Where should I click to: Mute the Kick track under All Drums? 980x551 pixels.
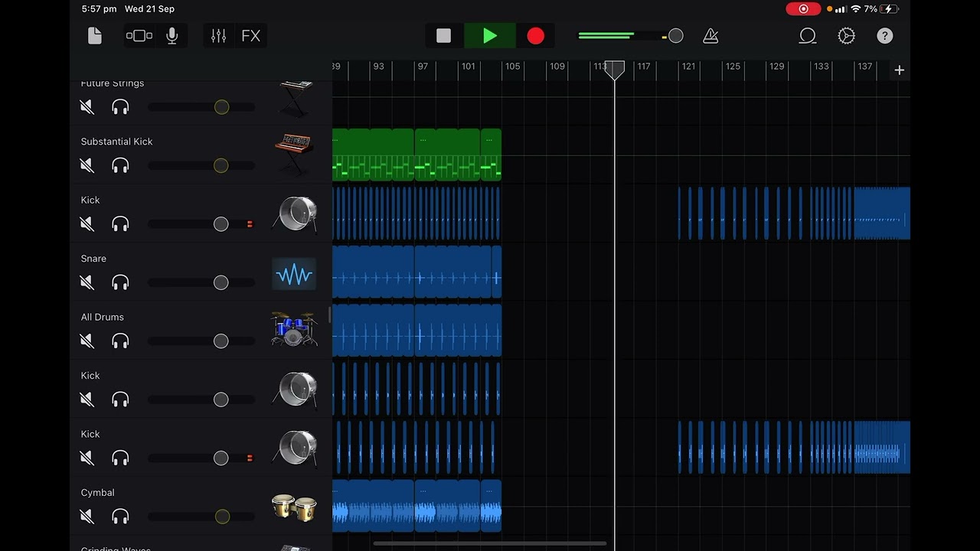[x=87, y=399]
